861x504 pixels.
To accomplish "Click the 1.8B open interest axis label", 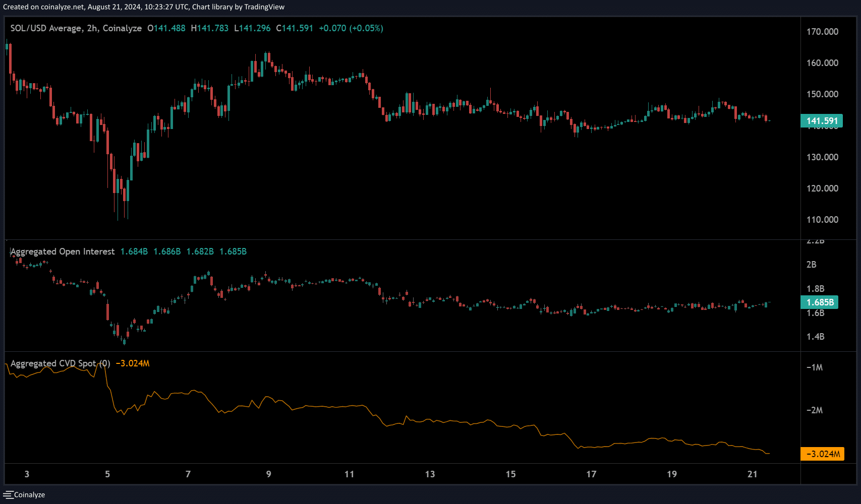I will (x=815, y=289).
